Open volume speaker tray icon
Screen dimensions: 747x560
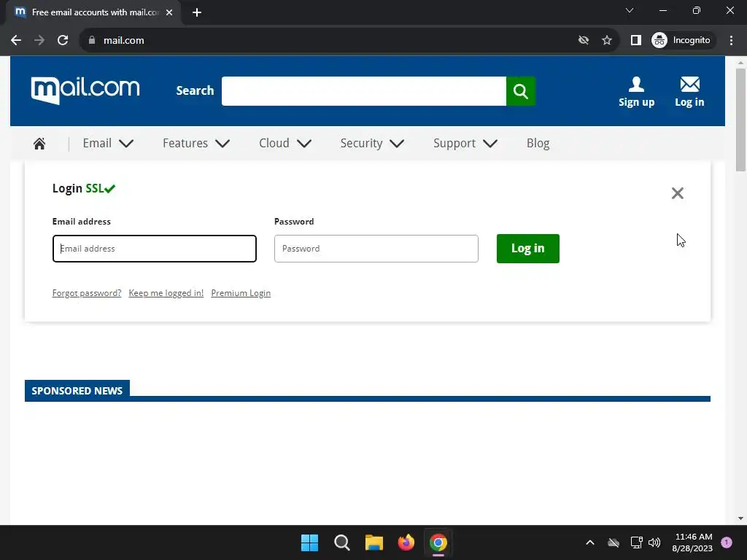tap(654, 542)
